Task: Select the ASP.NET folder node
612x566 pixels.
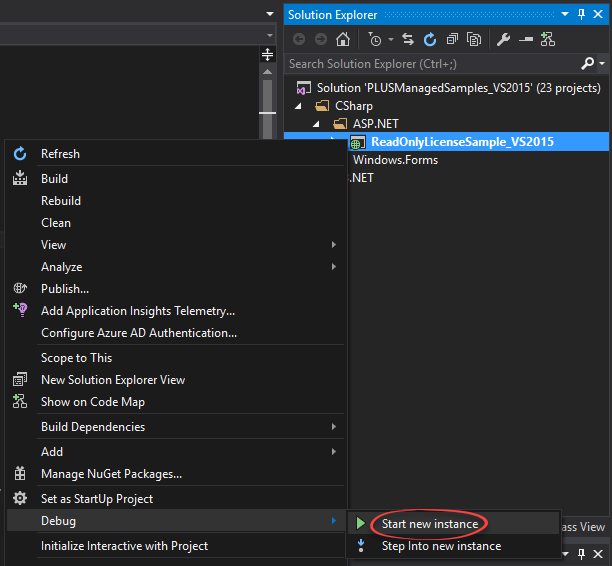Action: click(x=375, y=124)
